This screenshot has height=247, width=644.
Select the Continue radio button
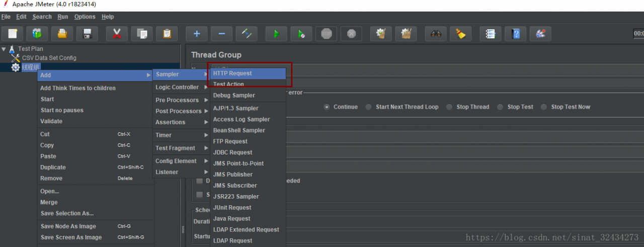327,107
